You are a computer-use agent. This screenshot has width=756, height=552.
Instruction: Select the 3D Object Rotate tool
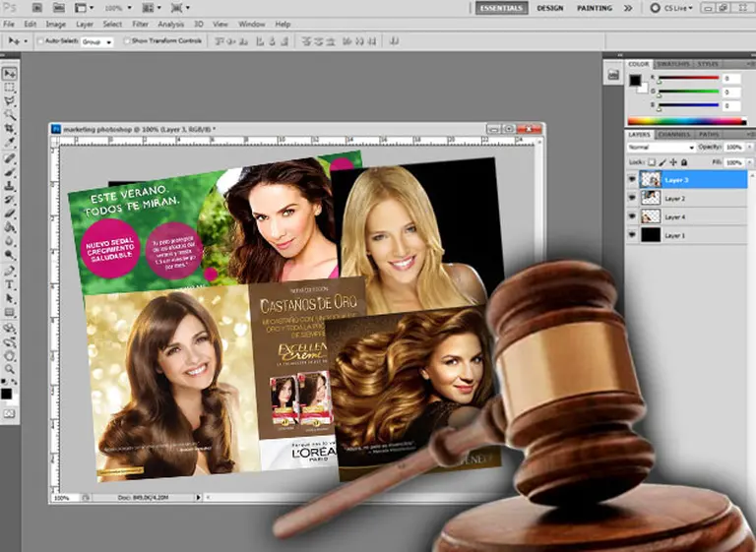pyautogui.click(x=10, y=329)
